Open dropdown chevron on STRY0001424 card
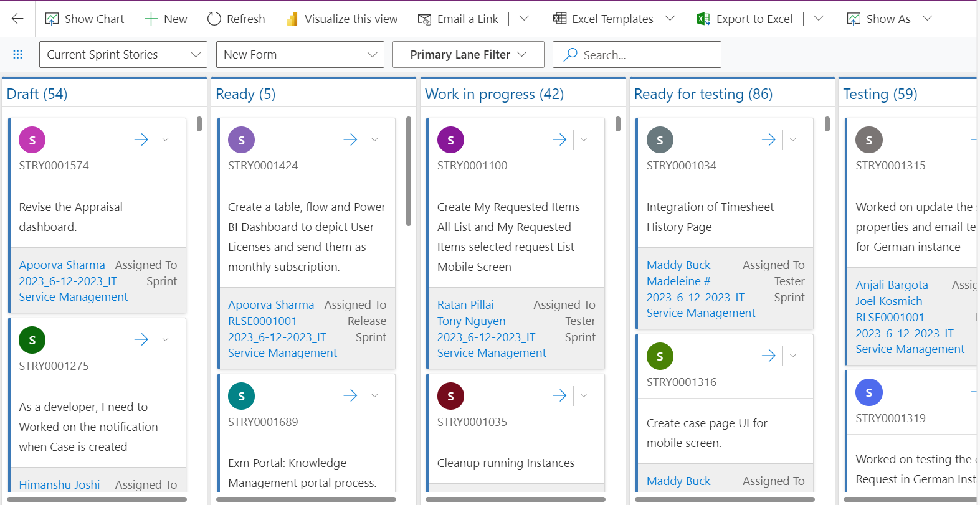Screen dimensions: 980x505 (374, 140)
